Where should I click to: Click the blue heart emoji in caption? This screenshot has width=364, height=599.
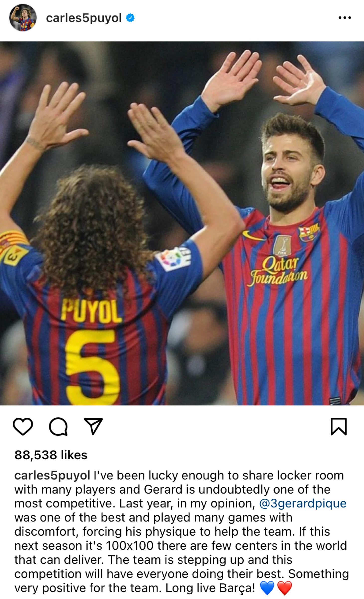(x=267, y=588)
